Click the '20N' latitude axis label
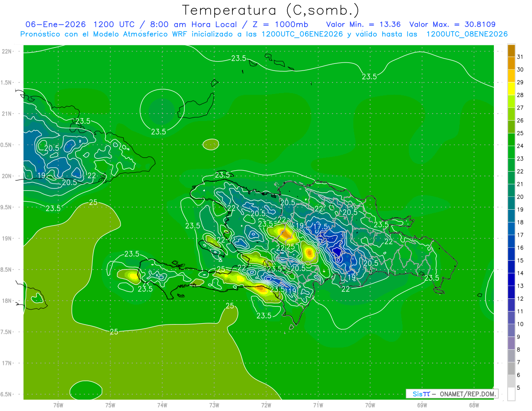The image size is (532, 411). click(x=7, y=176)
